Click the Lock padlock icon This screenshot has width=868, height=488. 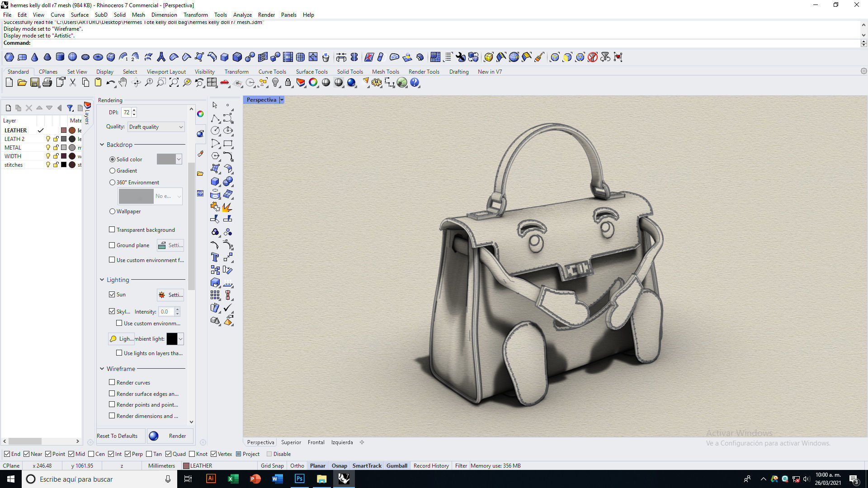point(288,83)
